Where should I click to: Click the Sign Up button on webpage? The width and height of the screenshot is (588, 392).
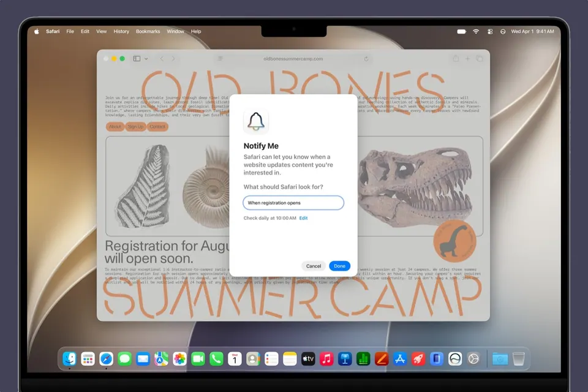[135, 127]
